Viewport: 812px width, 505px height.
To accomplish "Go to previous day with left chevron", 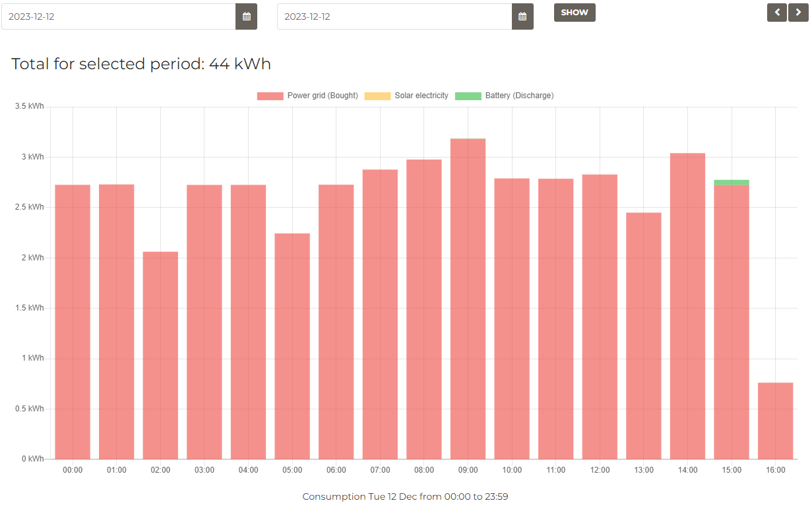I will (776, 13).
